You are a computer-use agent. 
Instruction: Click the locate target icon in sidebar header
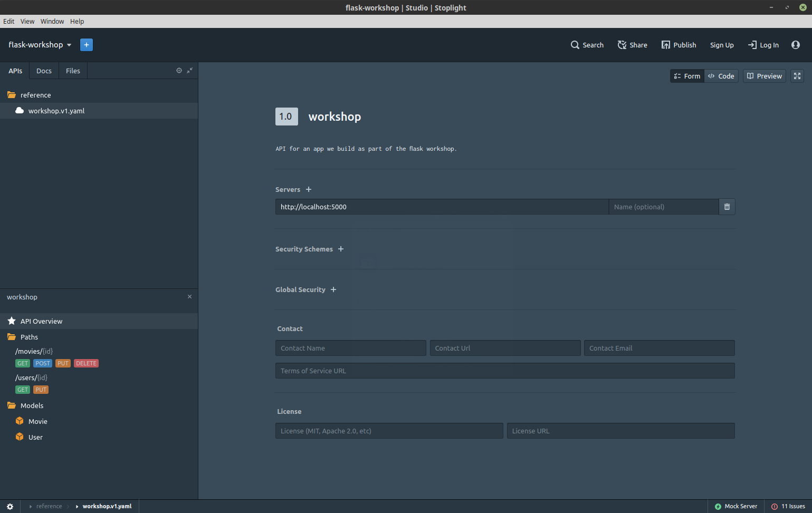179,70
